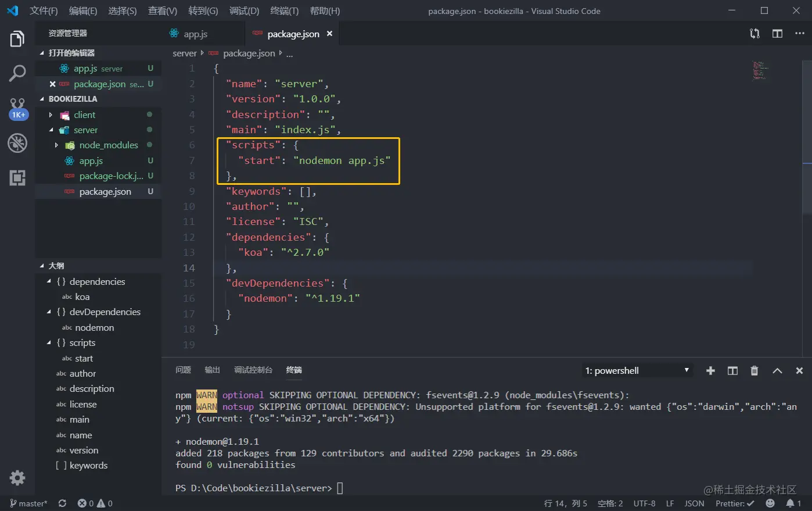Change language mode JSON
Image resolution: width=812 pixels, height=511 pixels.
pos(694,503)
